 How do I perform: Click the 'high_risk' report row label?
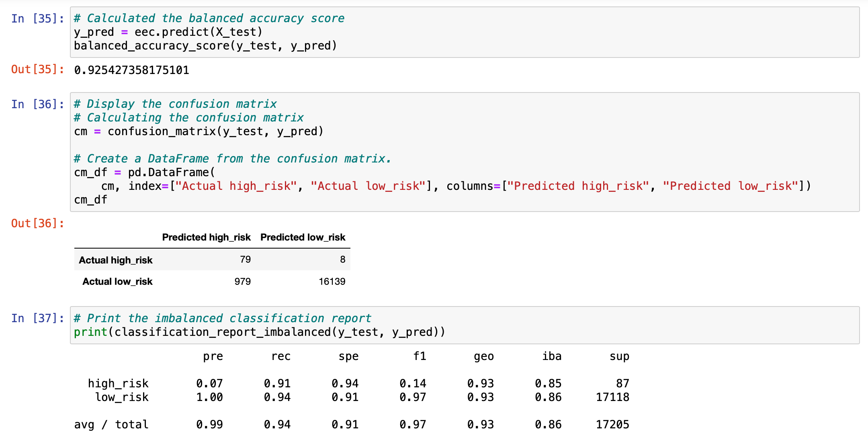(x=118, y=384)
